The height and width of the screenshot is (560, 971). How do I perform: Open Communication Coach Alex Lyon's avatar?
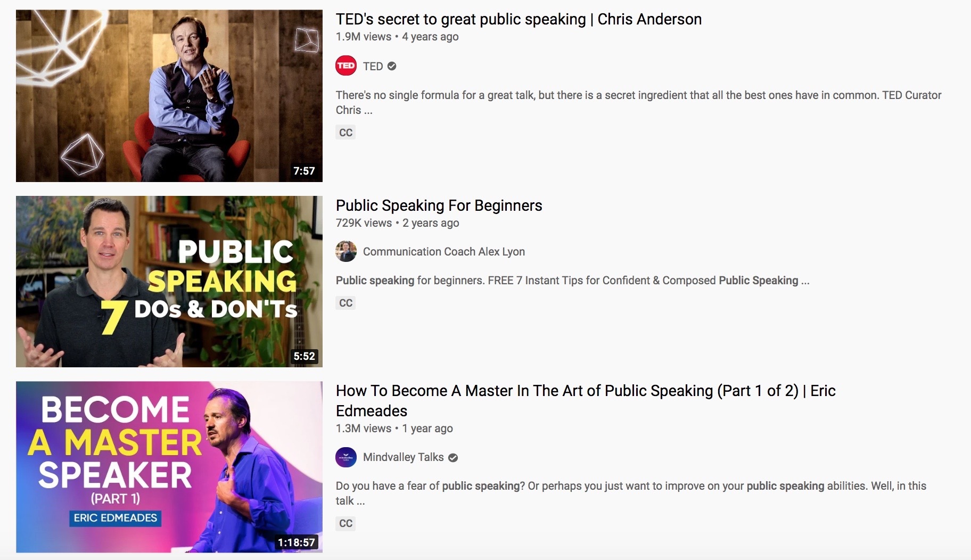346,251
